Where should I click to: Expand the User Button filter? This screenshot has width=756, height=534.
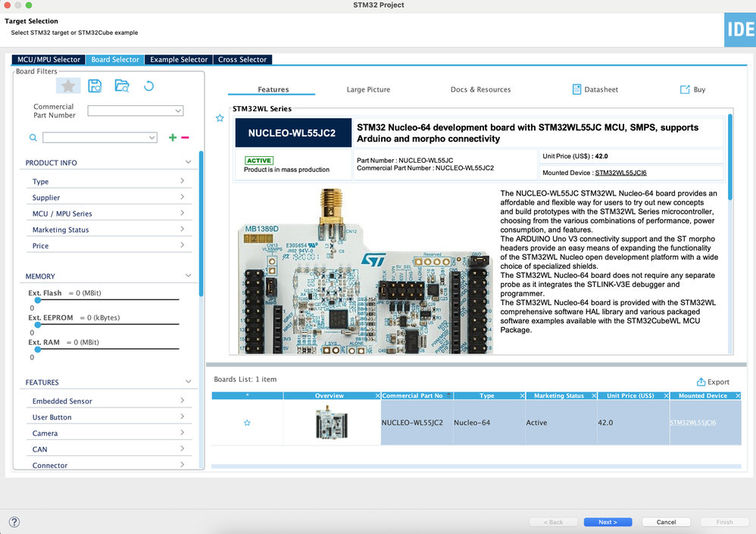tap(183, 416)
